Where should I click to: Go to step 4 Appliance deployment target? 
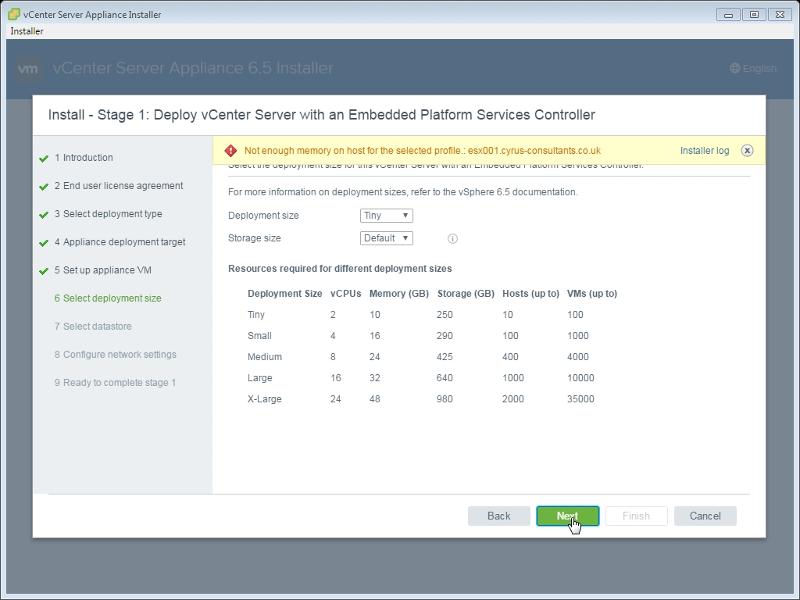tap(120, 242)
